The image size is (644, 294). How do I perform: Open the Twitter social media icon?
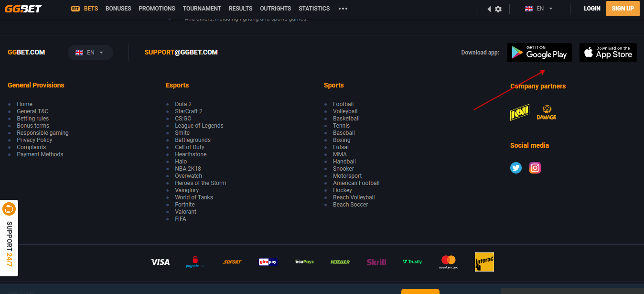[516, 168]
